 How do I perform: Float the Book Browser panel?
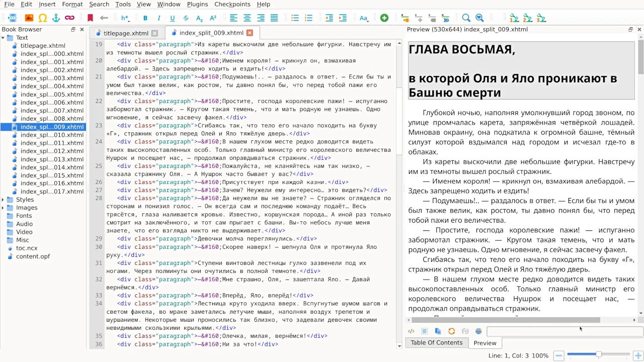click(73, 30)
